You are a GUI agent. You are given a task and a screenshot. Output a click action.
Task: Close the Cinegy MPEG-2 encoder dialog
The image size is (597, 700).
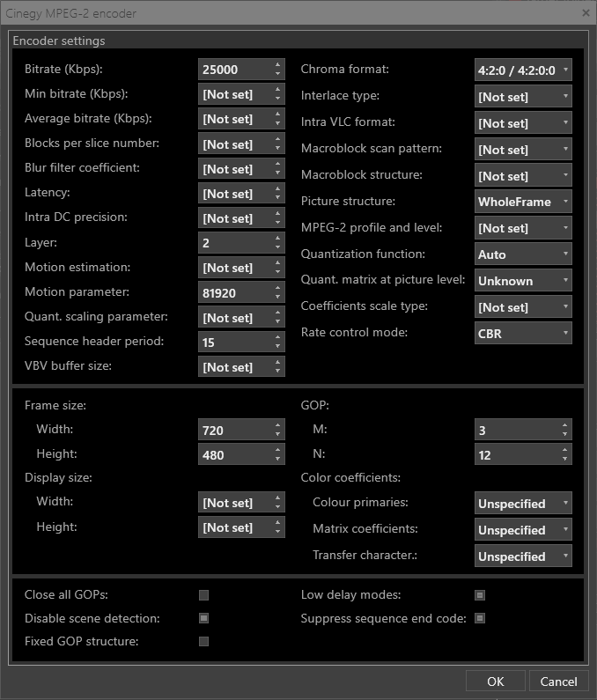click(x=586, y=13)
